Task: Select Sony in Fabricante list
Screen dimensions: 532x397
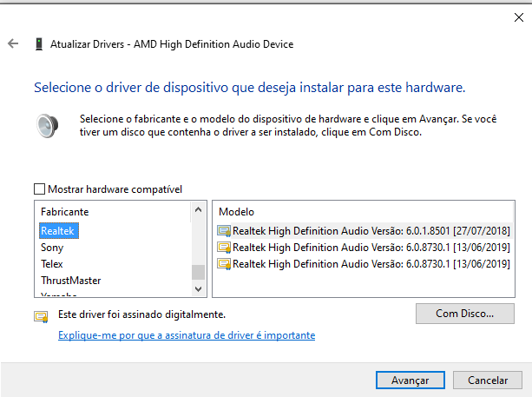Action: click(x=52, y=248)
